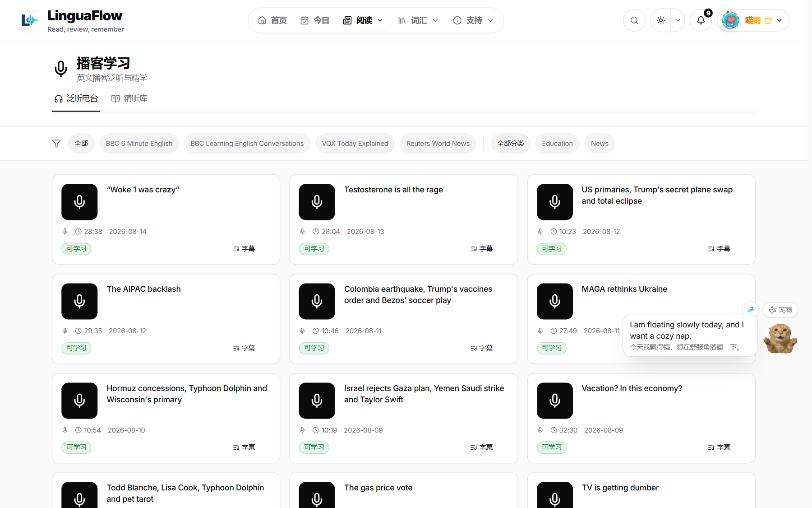Click the Todd Blanche episode microphone thumbnail
The height and width of the screenshot is (508, 812).
coord(79,495)
